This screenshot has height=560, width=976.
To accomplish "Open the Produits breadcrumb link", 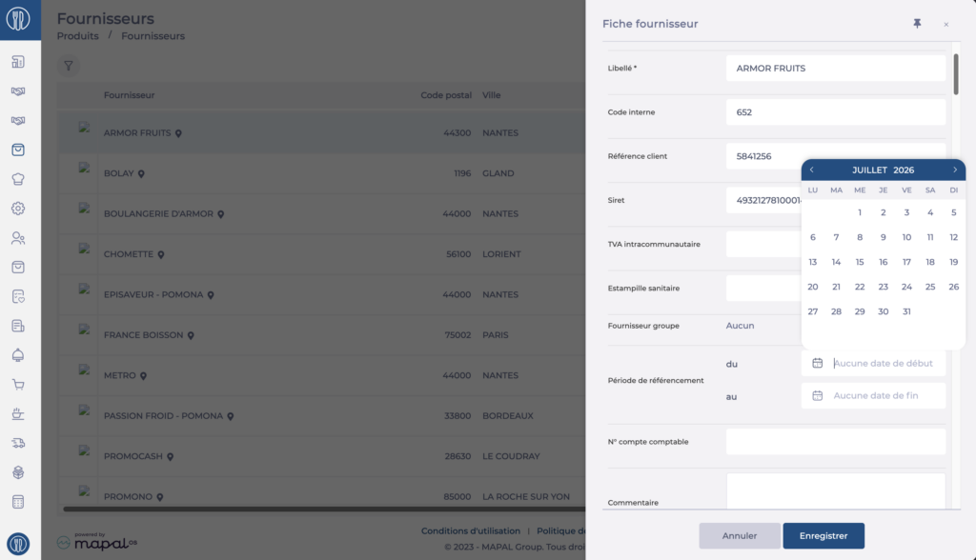I will click(x=78, y=36).
